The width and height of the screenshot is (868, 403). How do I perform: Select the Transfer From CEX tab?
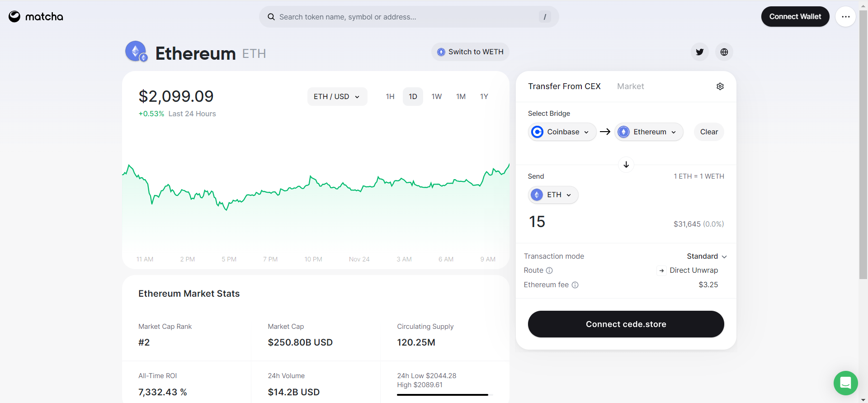pos(564,86)
